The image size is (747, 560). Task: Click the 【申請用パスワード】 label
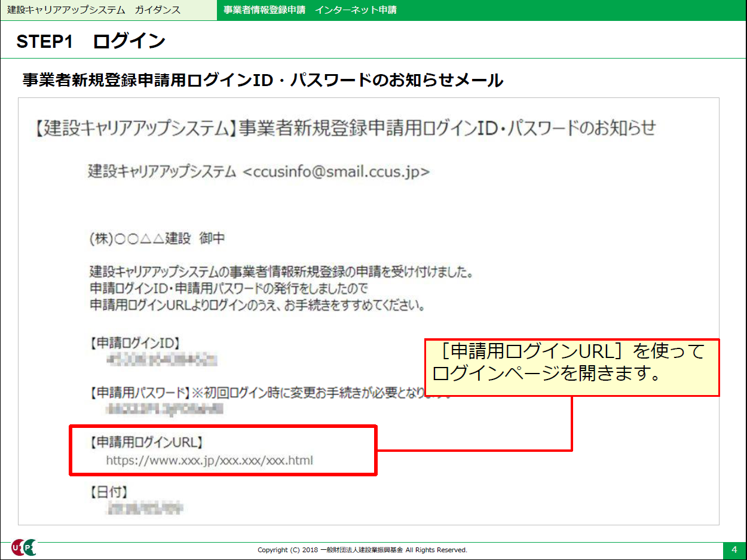138,393
